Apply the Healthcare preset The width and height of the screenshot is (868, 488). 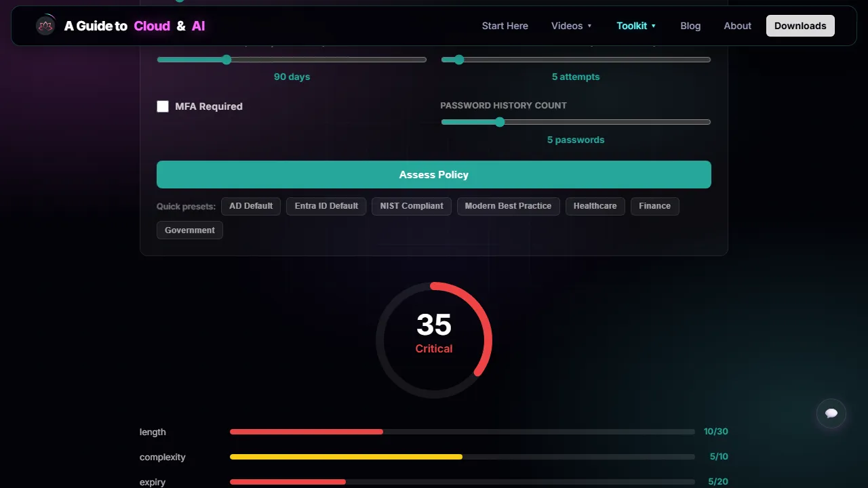tap(595, 206)
